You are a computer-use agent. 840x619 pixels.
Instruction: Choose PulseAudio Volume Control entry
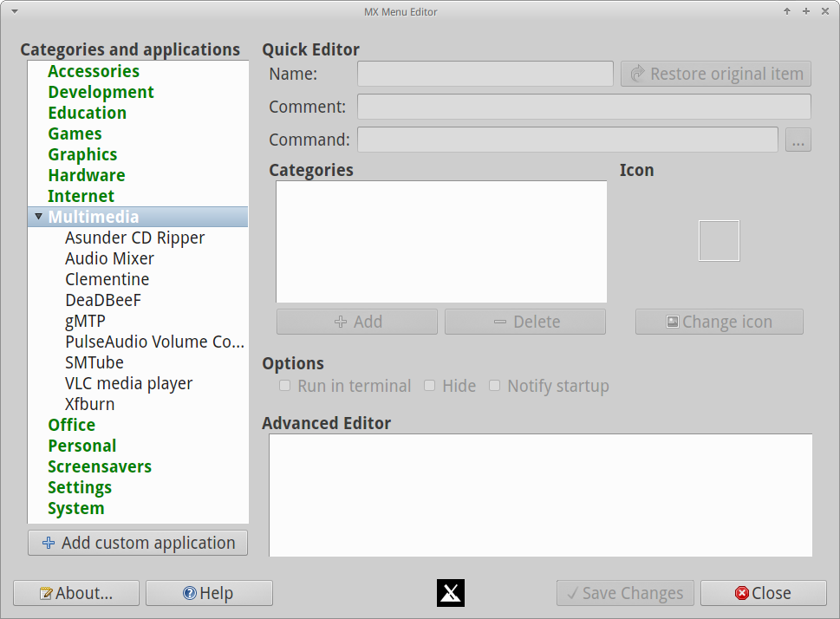pyautogui.click(x=155, y=342)
